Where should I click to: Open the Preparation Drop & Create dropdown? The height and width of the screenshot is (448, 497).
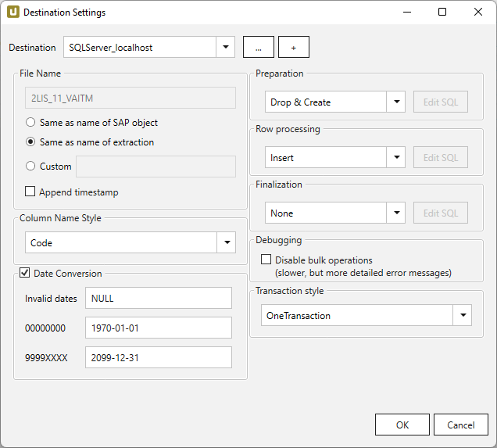tap(396, 102)
